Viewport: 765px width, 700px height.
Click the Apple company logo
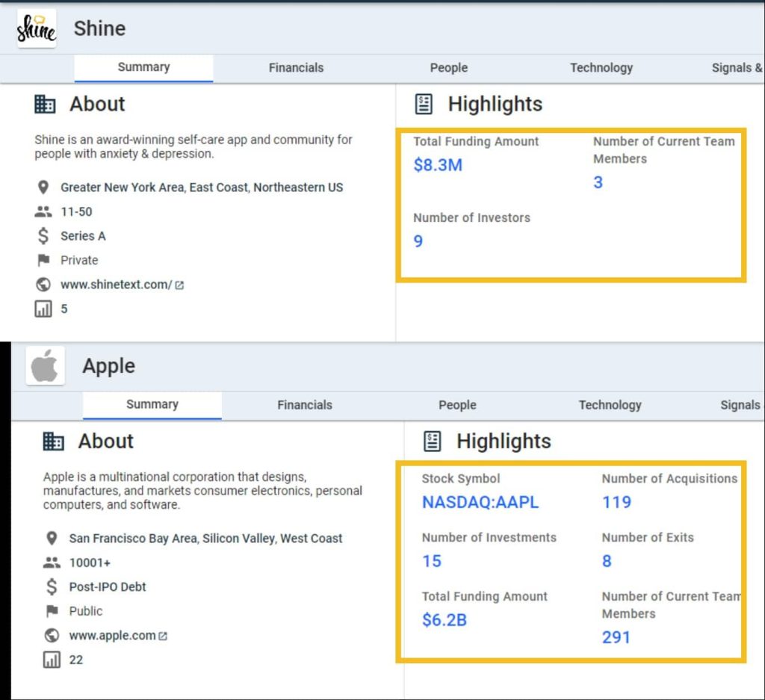tap(45, 365)
